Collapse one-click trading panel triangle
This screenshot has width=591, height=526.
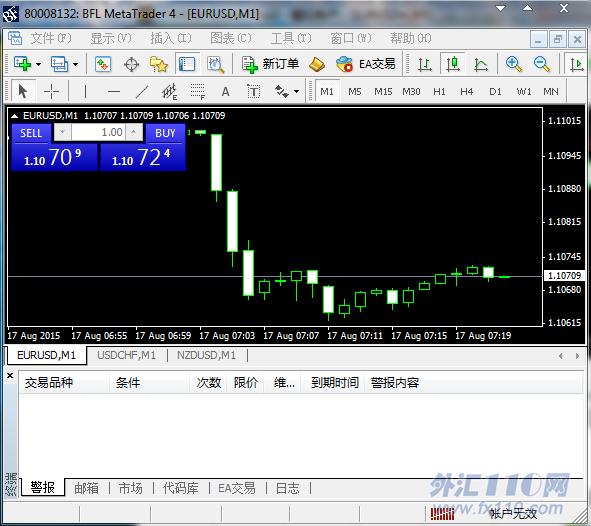(14, 116)
